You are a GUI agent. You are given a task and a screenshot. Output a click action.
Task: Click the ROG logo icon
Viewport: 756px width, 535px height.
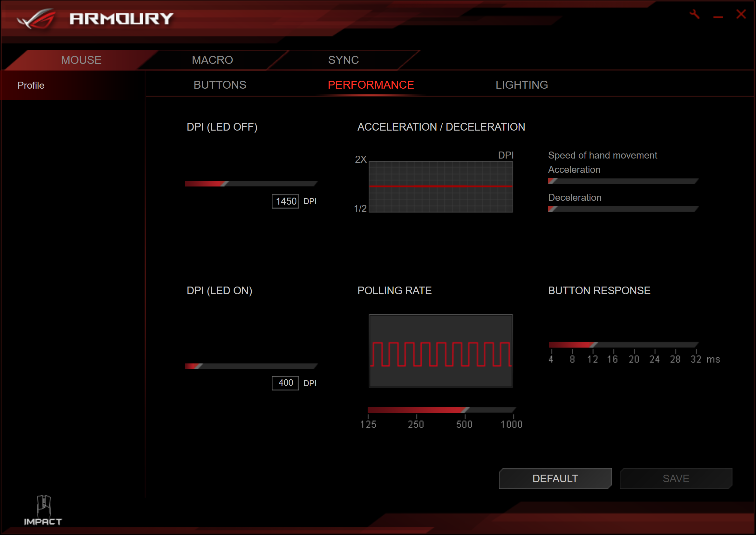37,19
